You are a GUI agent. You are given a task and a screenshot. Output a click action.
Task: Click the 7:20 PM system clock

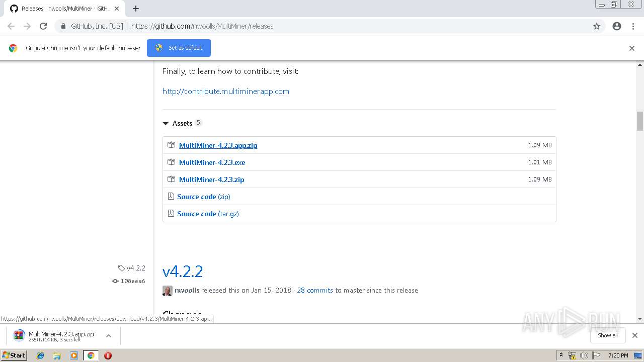pyautogui.click(x=618, y=355)
